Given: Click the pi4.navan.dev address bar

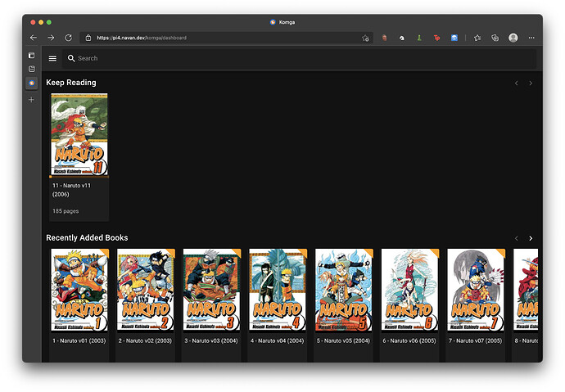Looking at the screenshot, I should 226,38.
